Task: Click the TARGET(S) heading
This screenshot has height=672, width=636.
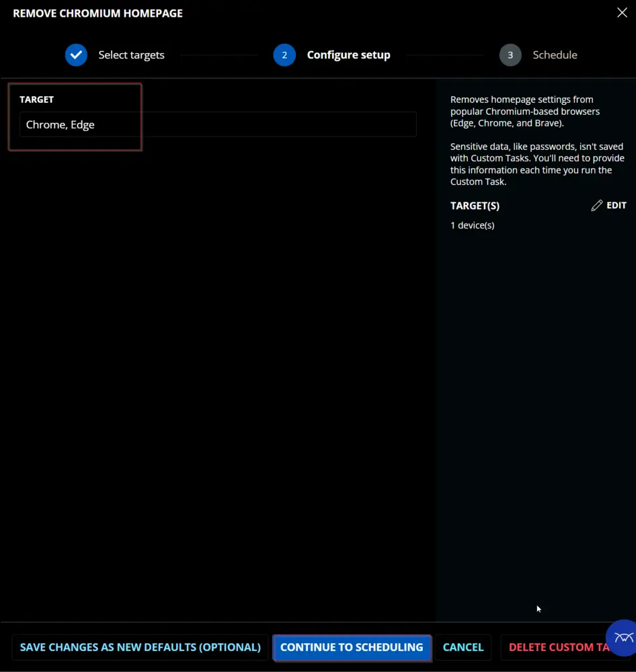Action: click(x=475, y=206)
